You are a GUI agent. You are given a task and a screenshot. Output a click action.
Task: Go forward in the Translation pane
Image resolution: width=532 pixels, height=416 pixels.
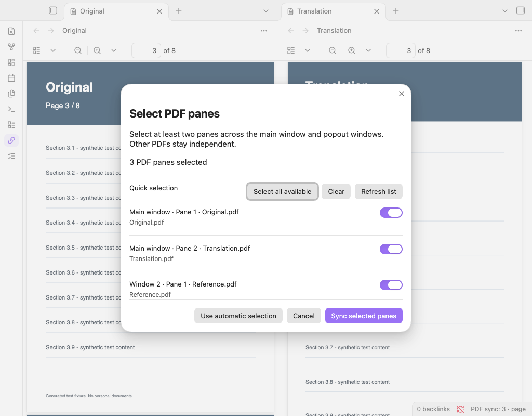coord(305,31)
